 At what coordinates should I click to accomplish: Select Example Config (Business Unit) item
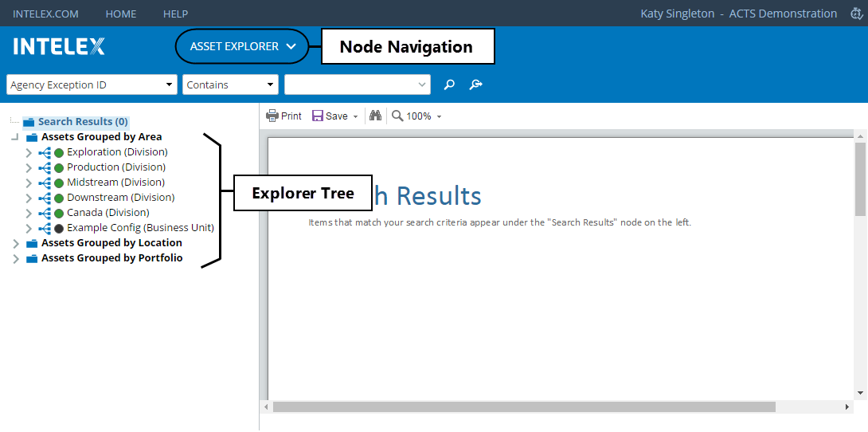[x=141, y=228]
